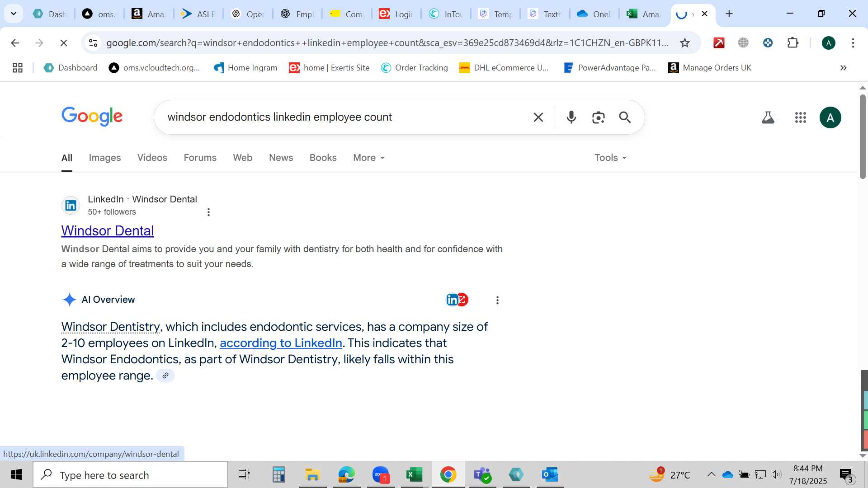Open Outlook from the taskbar
The width and height of the screenshot is (868, 488).
pos(550,474)
